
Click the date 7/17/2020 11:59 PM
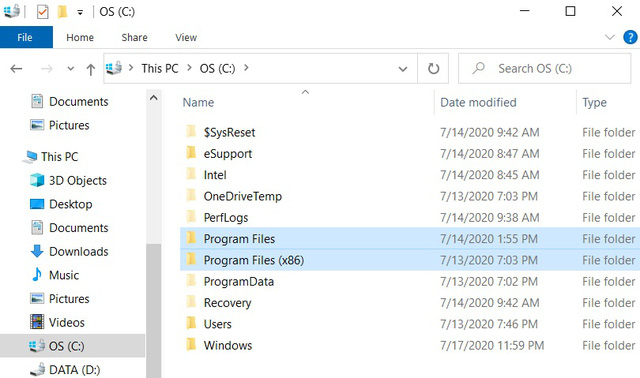pyautogui.click(x=492, y=345)
